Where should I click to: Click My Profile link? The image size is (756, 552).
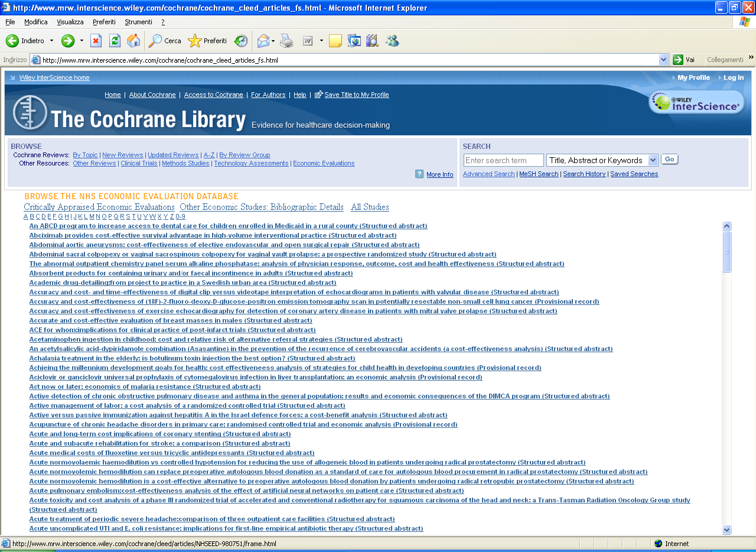pyautogui.click(x=693, y=77)
